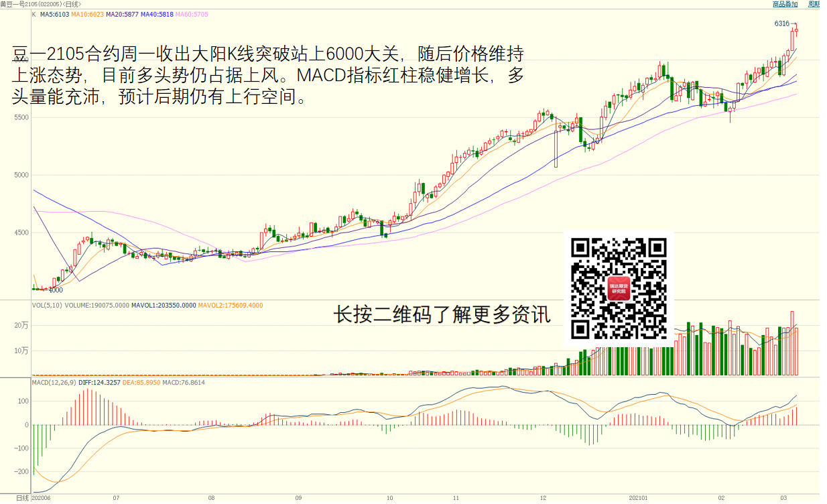827x504 pixels.
Task: Click the 202006 start date on time axis
Action: 41,498
